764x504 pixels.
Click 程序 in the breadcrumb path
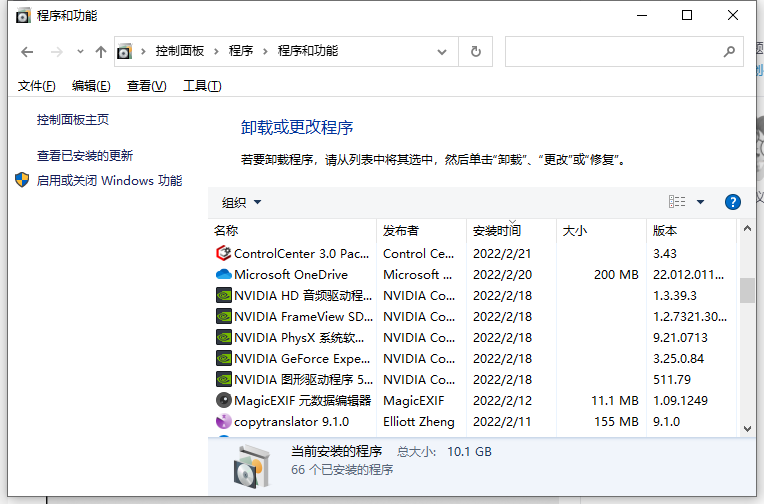pyautogui.click(x=241, y=51)
